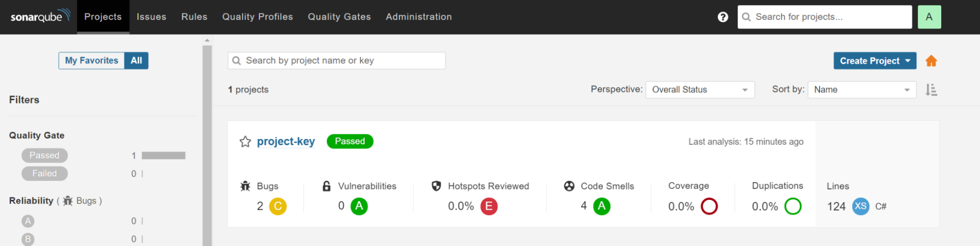Image resolution: width=980 pixels, height=246 pixels.
Task: Expand the Create Project dropdown
Action: pos(875,61)
